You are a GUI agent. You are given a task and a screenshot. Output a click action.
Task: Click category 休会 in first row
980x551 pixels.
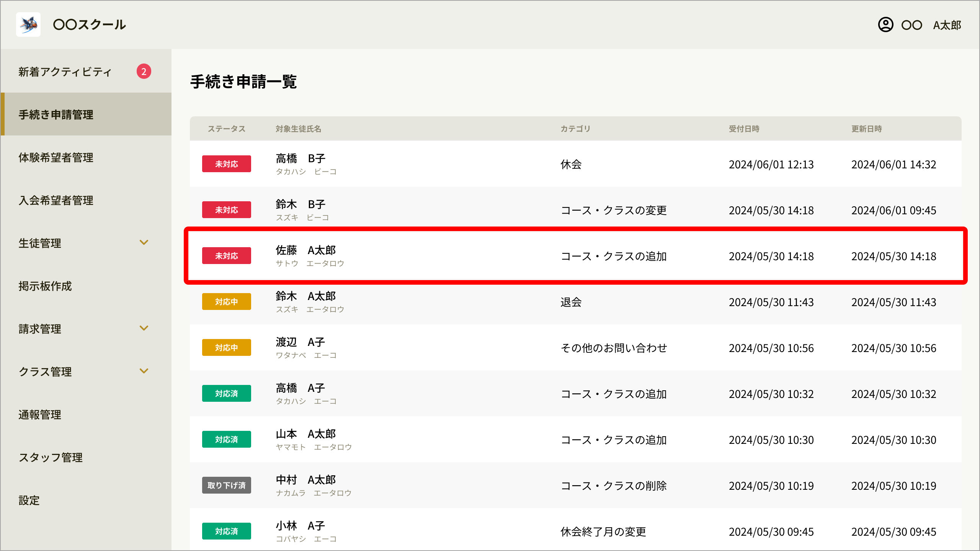571,165
